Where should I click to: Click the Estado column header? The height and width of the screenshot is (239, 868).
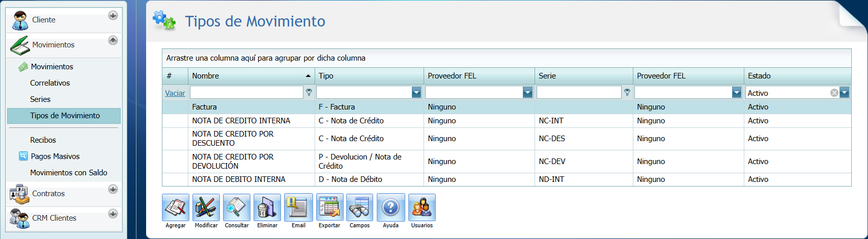click(x=798, y=76)
